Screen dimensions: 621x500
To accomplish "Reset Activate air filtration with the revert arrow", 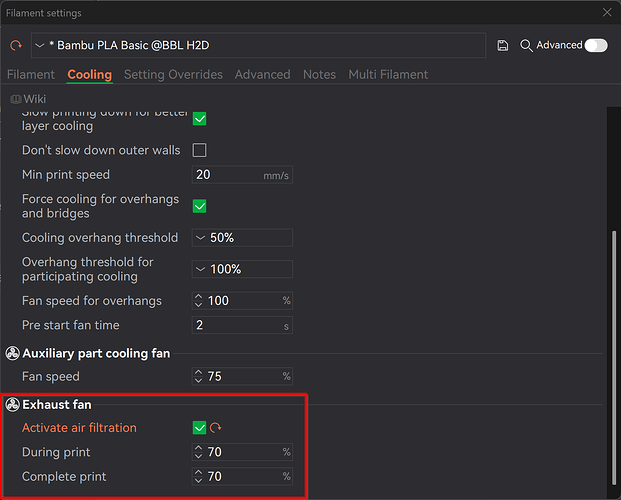I will point(215,427).
